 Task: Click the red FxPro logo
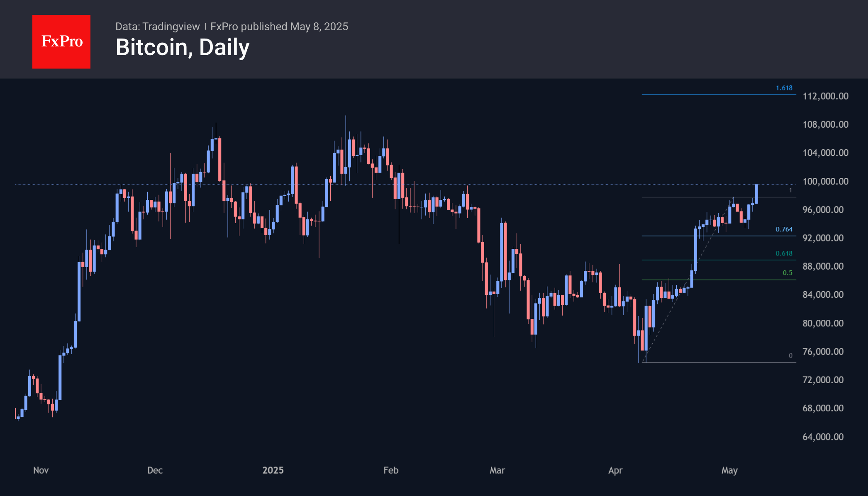pyautogui.click(x=61, y=41)
